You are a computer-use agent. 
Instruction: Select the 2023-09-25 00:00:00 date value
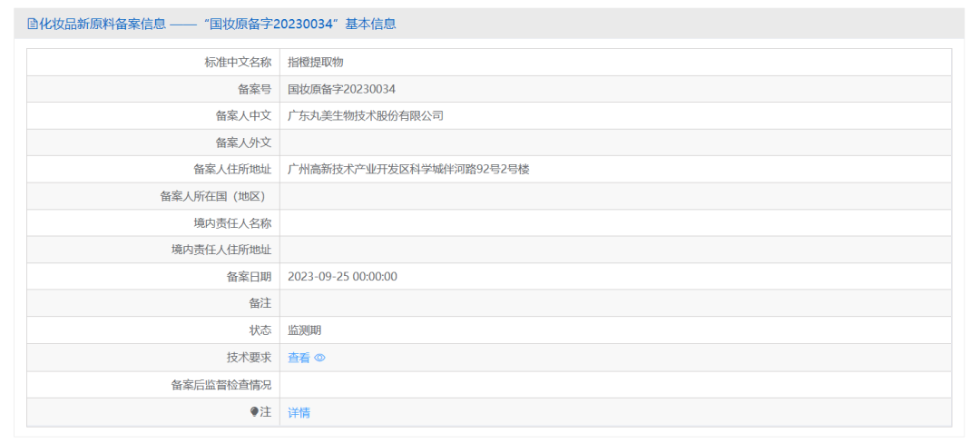[342, 277]
